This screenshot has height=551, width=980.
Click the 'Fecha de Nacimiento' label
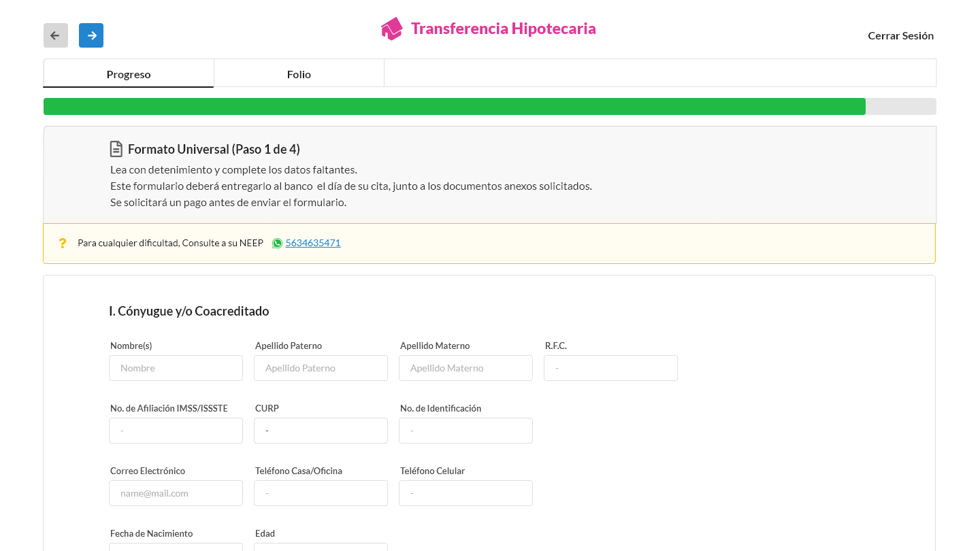pyautogui.click(x=151, y=533)
